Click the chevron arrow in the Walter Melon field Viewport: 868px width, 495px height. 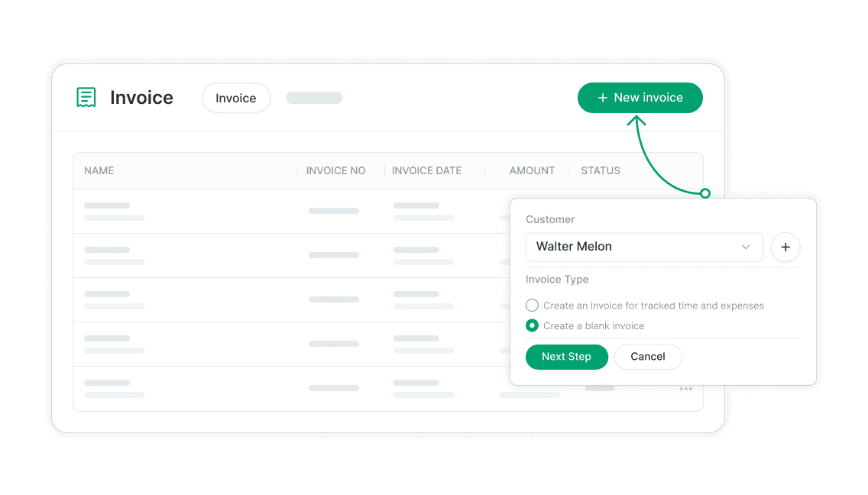pos(745,247)
